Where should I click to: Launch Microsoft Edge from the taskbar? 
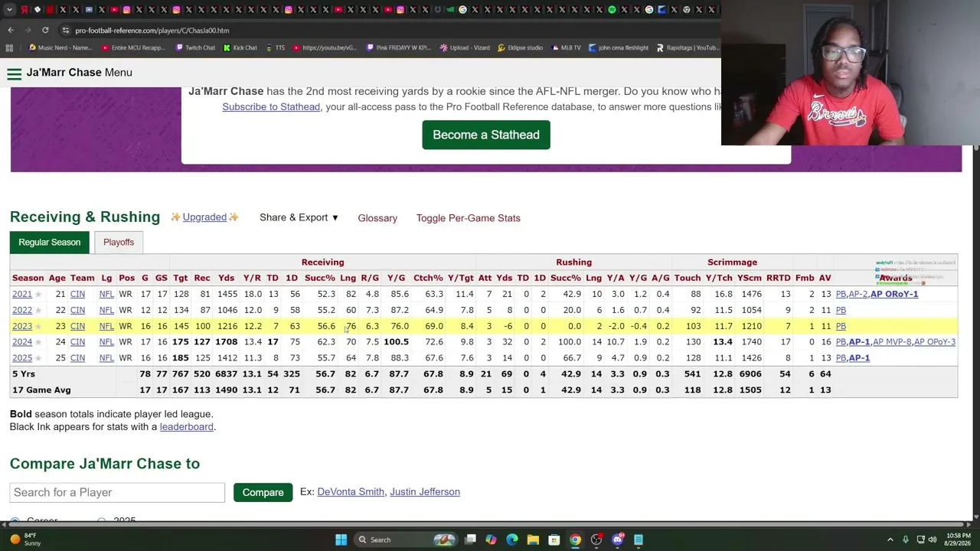click(x=512, y=540)
